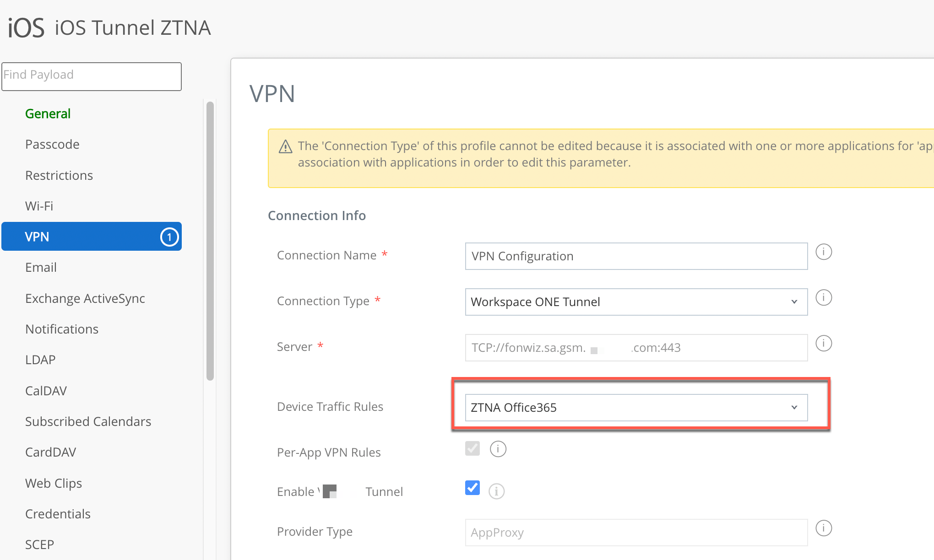The width and height of the screenshot is (934, 560).
Task: Select the Wi-Fi payload
Action: click(x=39, y=206)
